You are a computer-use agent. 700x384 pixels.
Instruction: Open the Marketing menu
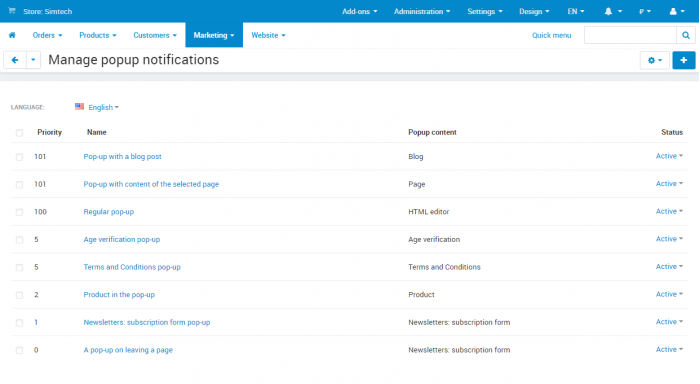[214, 35]
